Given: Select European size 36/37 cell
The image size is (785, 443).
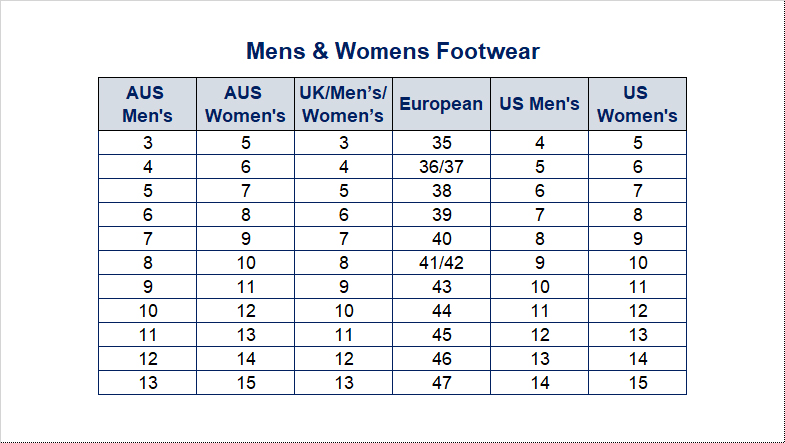Looking at the screenshot, I should [441, 167].
